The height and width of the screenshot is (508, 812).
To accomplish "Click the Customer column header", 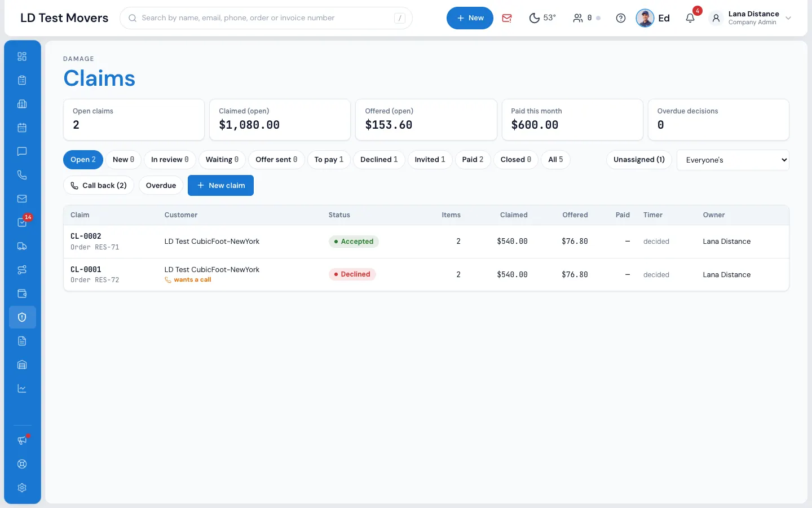I will [x=181, y=215].
